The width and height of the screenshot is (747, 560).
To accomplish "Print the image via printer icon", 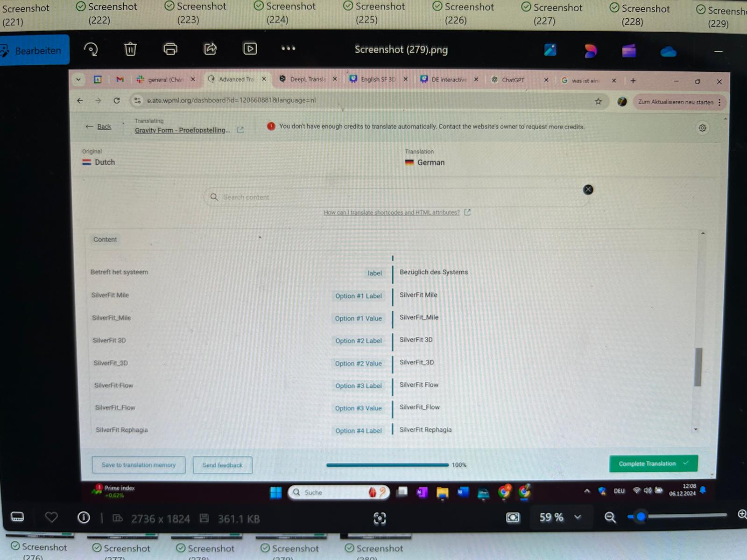I will 170,49.
